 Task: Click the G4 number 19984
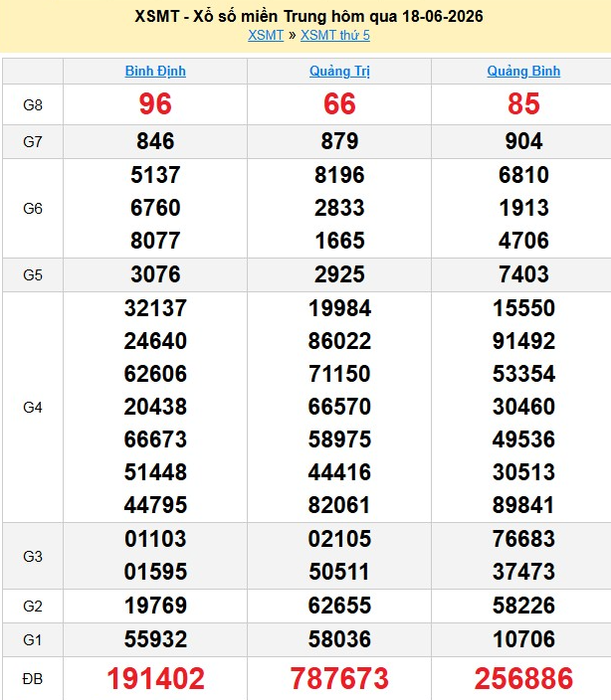pyautogui.click(x=339, y=308)
